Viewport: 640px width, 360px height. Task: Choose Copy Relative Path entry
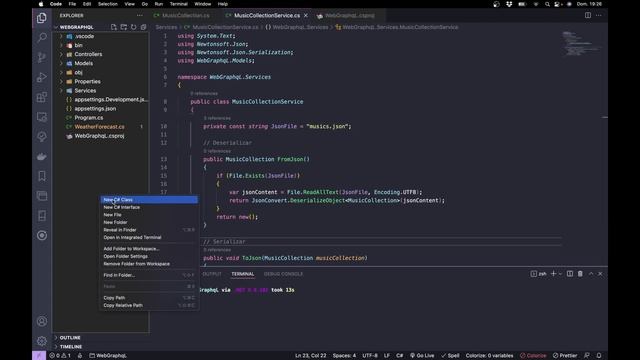point(149,305)
